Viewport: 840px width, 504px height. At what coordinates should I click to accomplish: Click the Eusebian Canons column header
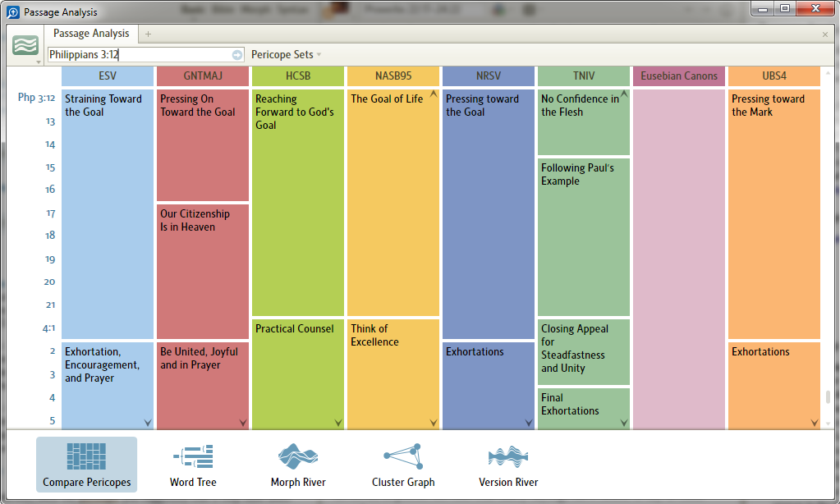point(679,76)
